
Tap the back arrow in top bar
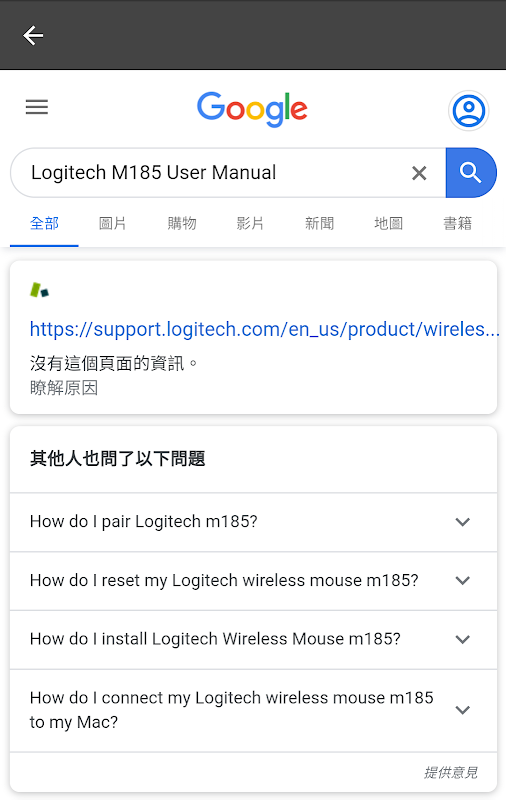click(x=33, y=35)
